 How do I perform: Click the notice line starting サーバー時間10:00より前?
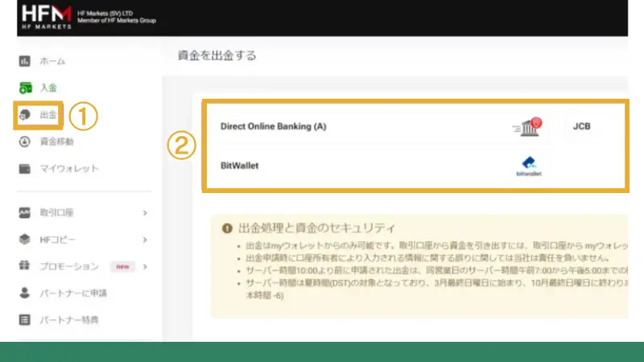pos(436,271)
